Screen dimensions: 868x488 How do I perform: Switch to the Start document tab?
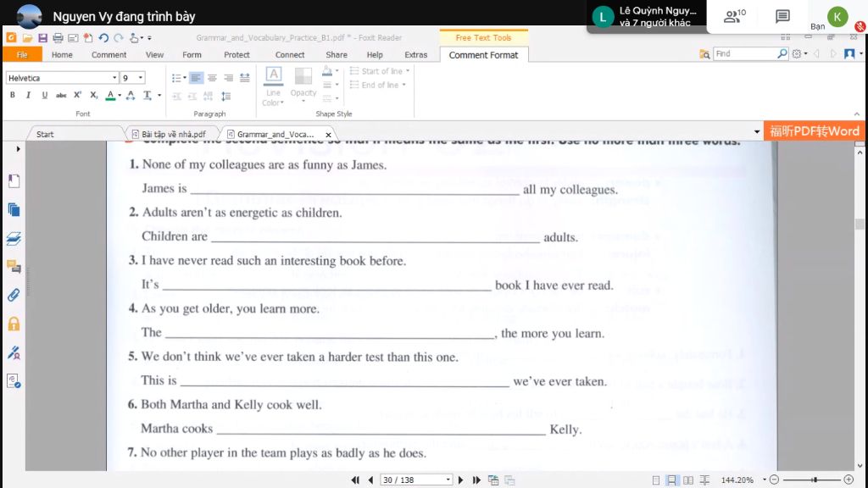tap(46, 134)
